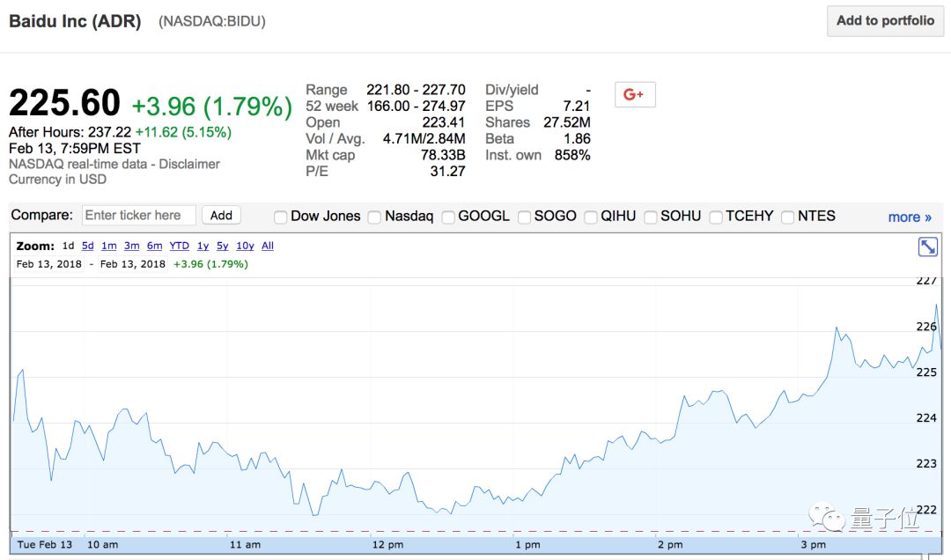The image size is (951, 560).
Task: Click the P/E value 31.27
Action: coord(447,172)
